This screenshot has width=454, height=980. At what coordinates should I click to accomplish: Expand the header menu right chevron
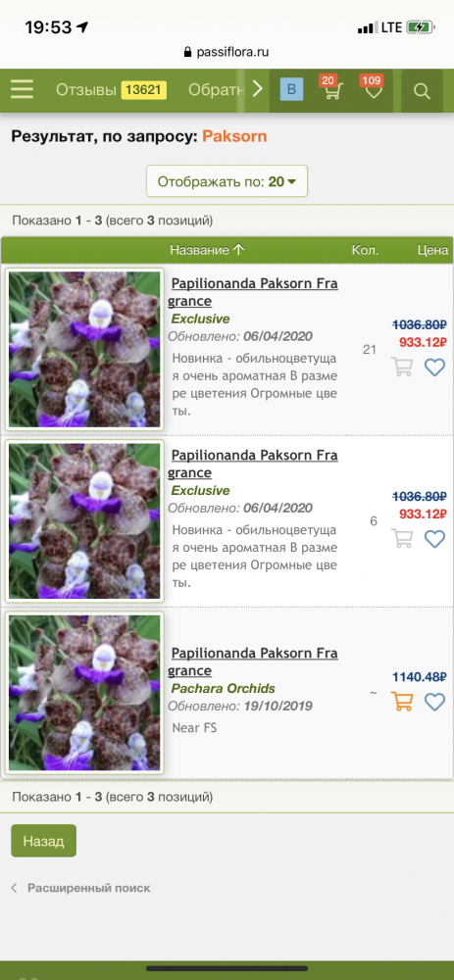[x=257, y=90]
